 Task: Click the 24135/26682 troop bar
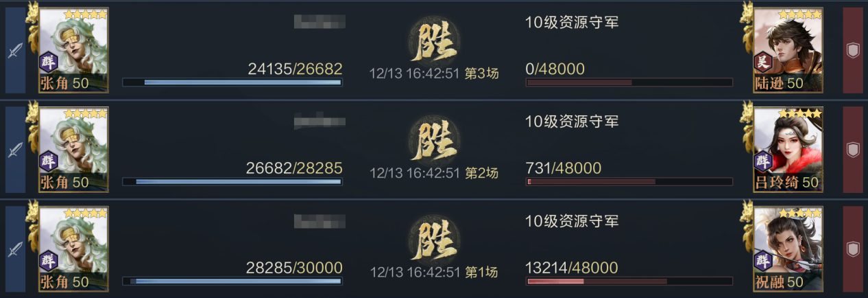(x=232, y=82)
